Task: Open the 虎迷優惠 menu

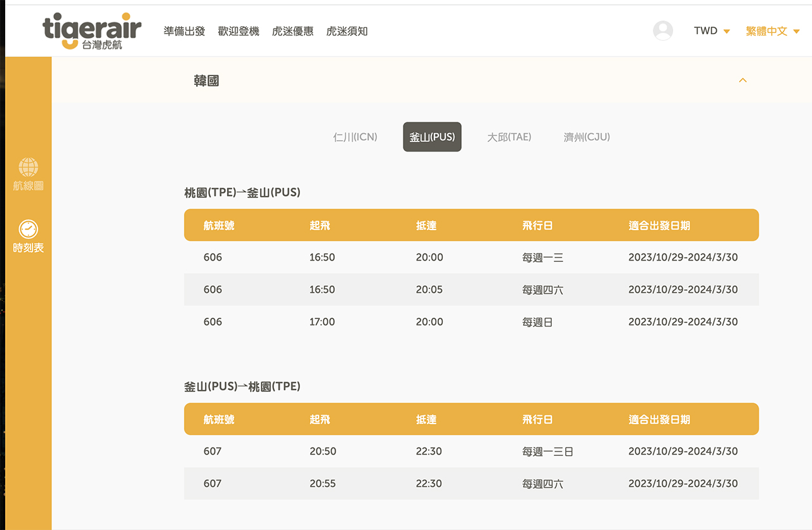Action: pyautogui.click(x=292, y=30)
